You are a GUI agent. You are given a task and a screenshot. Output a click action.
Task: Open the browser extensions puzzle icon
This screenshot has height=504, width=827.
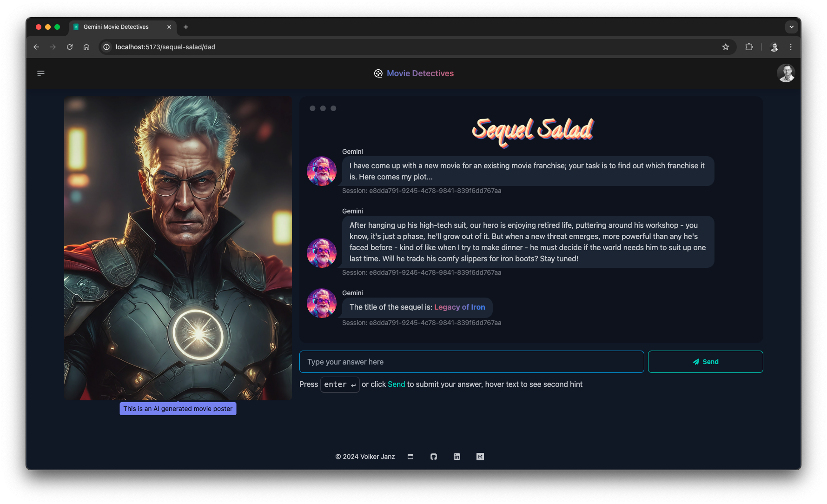tap(749, 47)
